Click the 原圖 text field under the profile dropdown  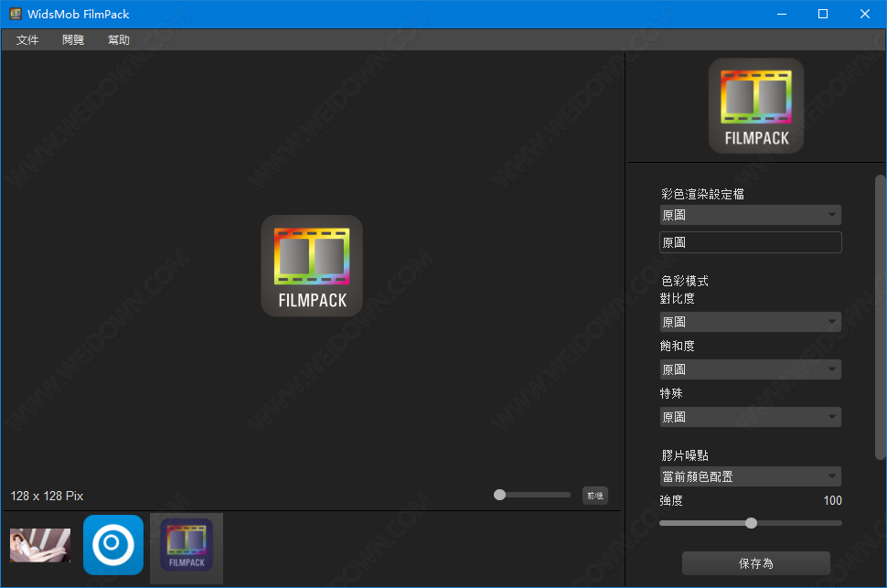pyautogui.click(x=750, y=242)
